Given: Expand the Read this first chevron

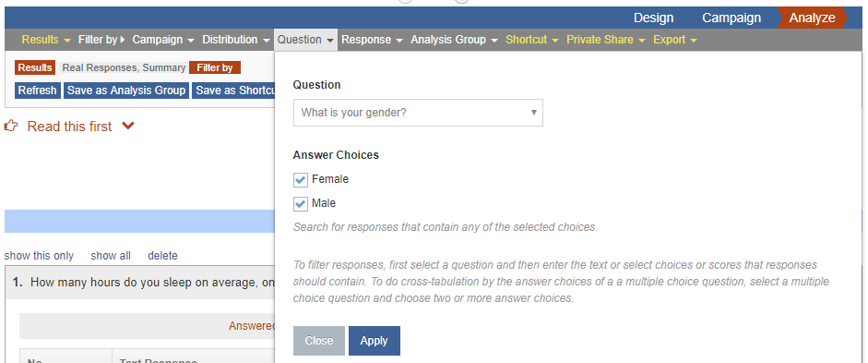Looking at the screenshot, I should point(128,127).
